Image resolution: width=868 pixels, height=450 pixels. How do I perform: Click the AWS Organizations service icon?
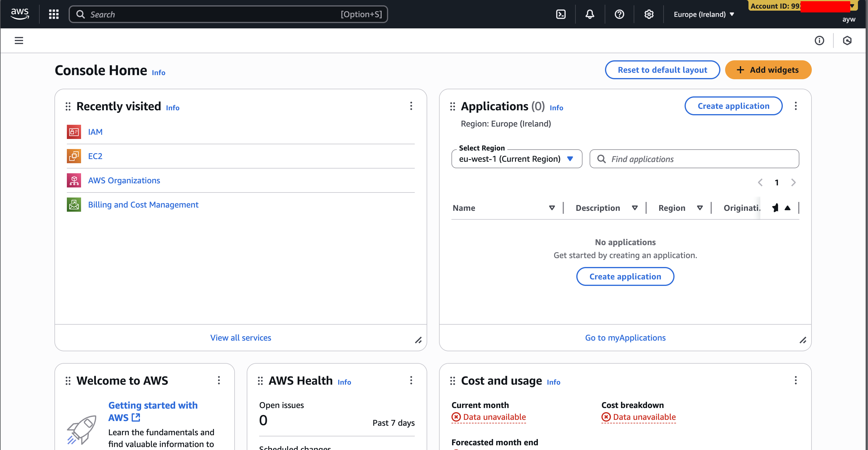[x=73, y=180]
